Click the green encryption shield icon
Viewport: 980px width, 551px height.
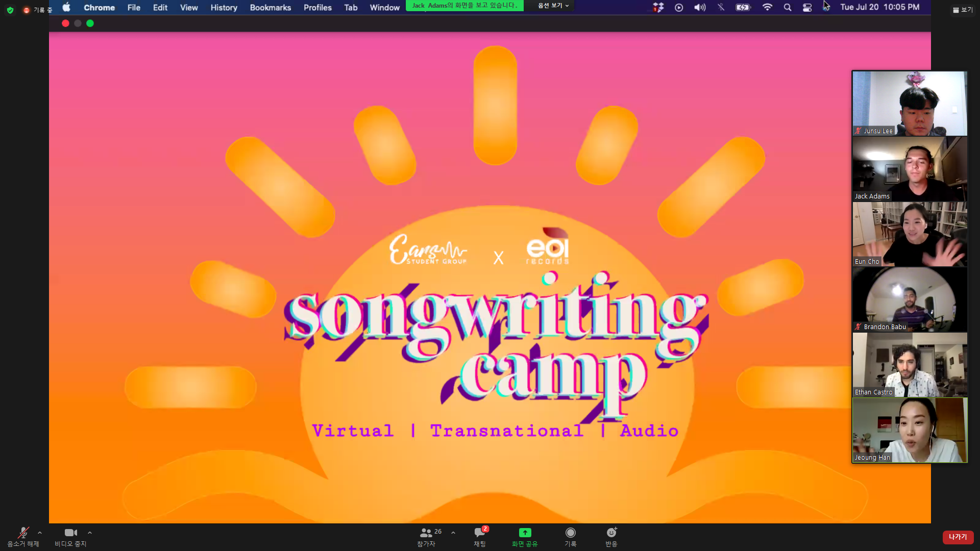point(10,10)
